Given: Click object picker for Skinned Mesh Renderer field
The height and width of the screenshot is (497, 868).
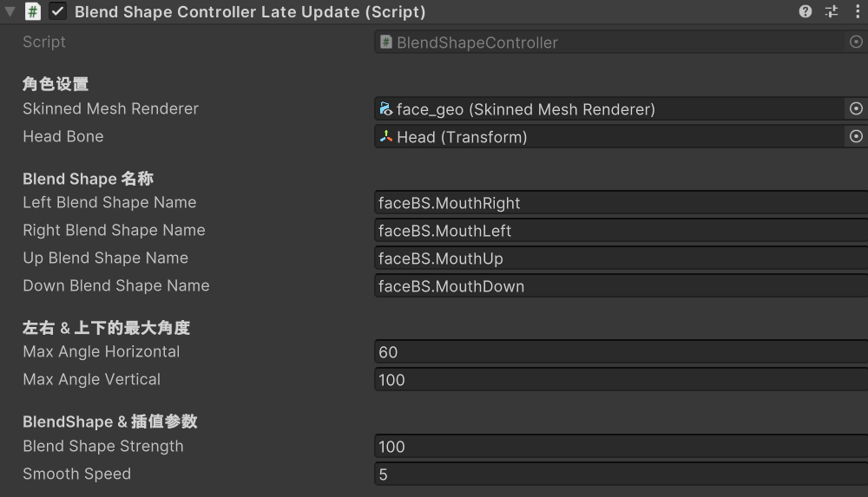Looking at the screenshot, I should (x=856, y=108).
